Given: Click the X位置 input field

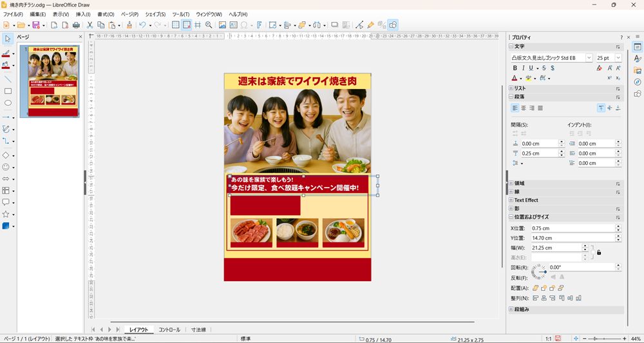Looking at the screenshot, I should point(573,228).
